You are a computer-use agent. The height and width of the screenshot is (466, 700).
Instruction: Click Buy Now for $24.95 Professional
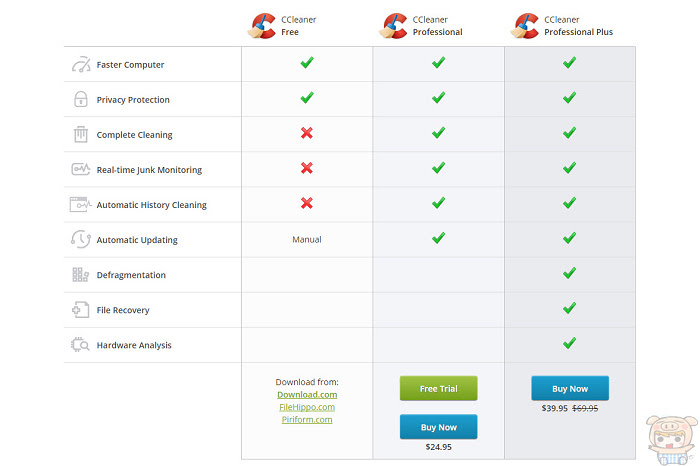[x=438, y=427]
